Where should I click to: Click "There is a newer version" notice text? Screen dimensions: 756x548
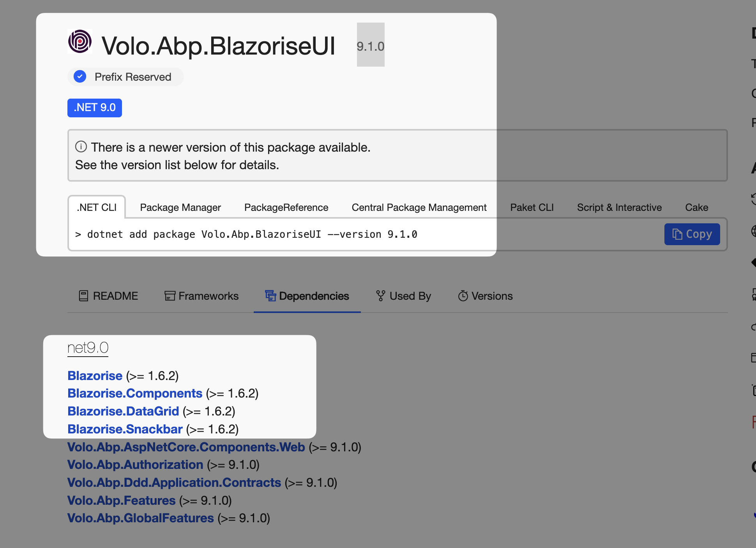pyautogui.click(x=231, y=147)
